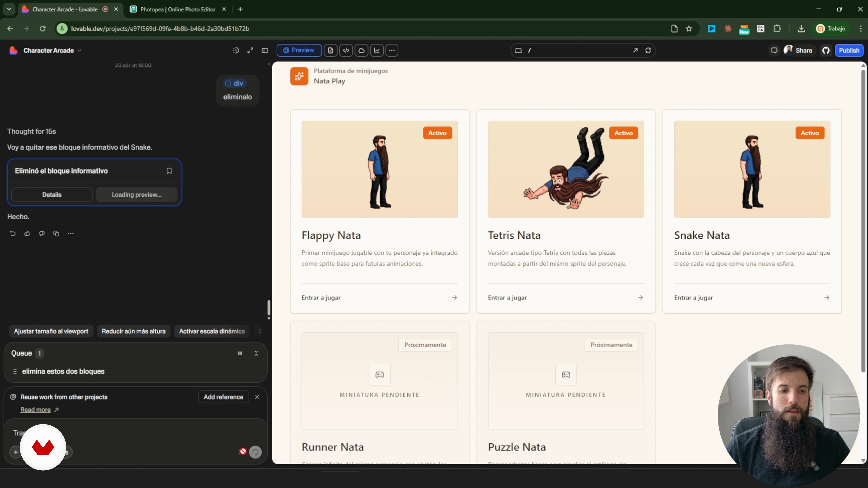Image resolution: width=868 pixels, height=488 pixels.
Task: Open the analytics chart view
Action: pyautogui.click(x=377, y=51)
